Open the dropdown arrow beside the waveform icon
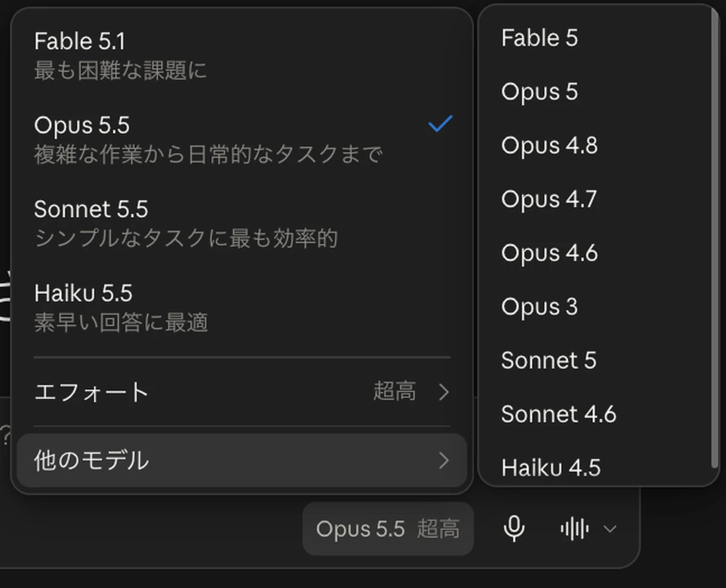This screenshot has height=588, width=726. pyautogui.click(x=610, y=529)
